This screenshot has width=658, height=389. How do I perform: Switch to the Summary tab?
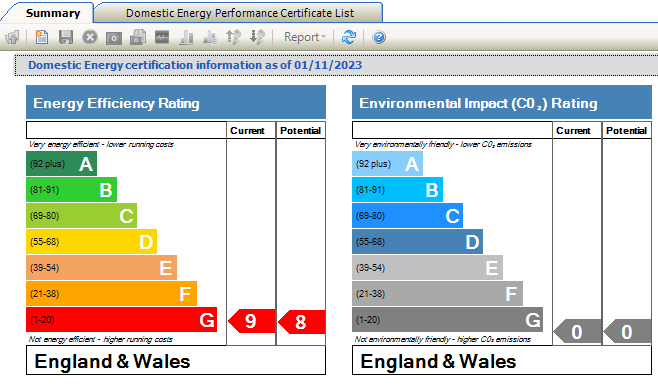coord(53,13)
